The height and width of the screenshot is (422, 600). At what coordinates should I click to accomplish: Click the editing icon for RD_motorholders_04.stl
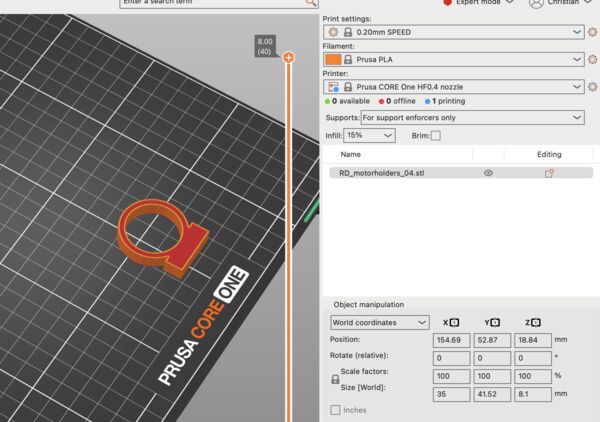(x=549, y=173)
